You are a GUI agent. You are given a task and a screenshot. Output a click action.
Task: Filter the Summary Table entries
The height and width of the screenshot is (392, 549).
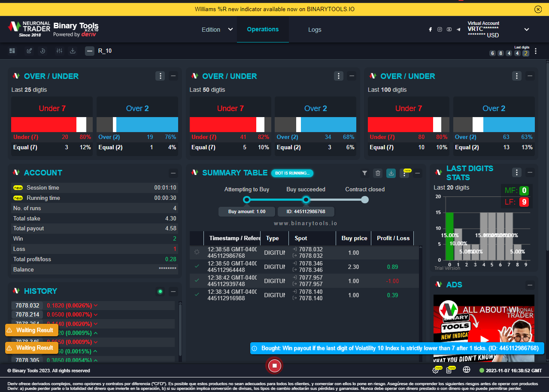pyautogui.click(x=364, y=173)
